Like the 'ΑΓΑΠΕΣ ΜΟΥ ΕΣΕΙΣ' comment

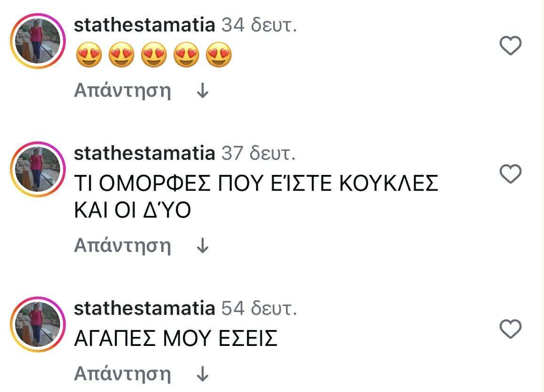tap(510, 329)
